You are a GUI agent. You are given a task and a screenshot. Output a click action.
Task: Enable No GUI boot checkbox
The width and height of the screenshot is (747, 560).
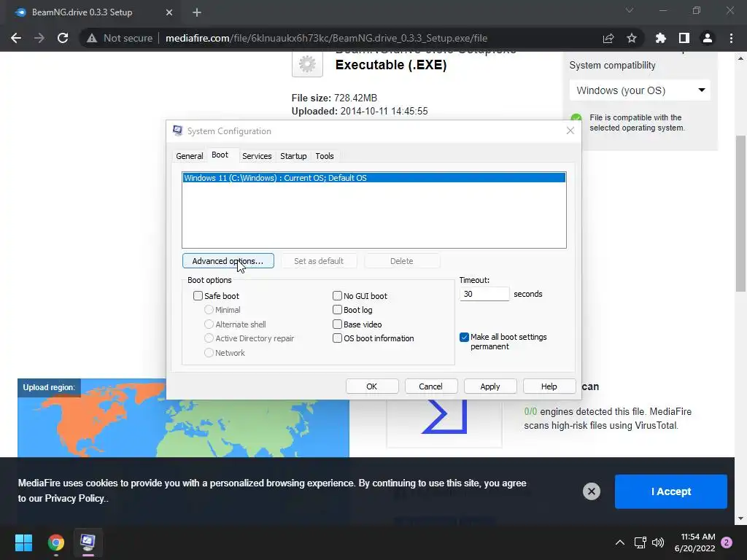[x=337, y=296]
